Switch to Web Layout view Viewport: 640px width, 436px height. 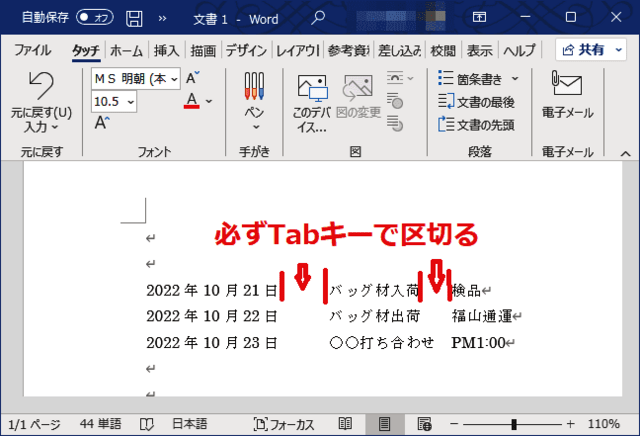tap(424, 424)
